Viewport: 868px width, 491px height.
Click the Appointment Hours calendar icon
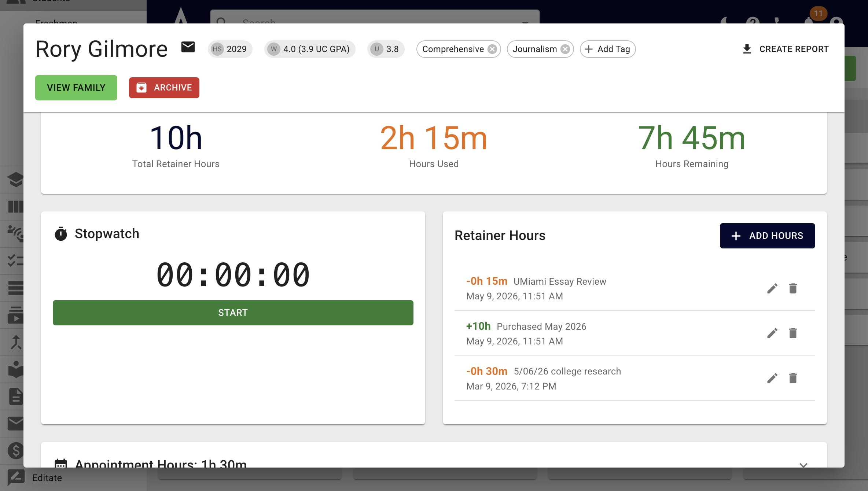pos(61,463)
